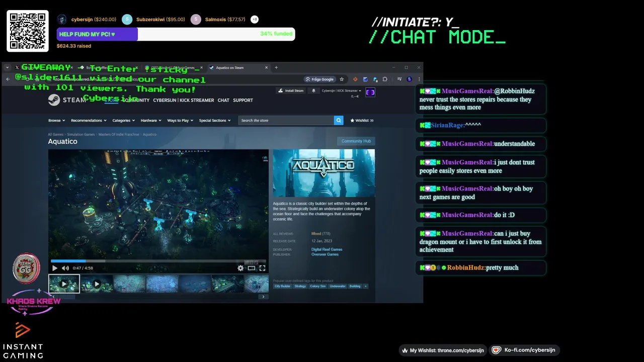644x362 pixels.
Task: Open the browser extensions puzzle icon
Action: click(385, 79)
